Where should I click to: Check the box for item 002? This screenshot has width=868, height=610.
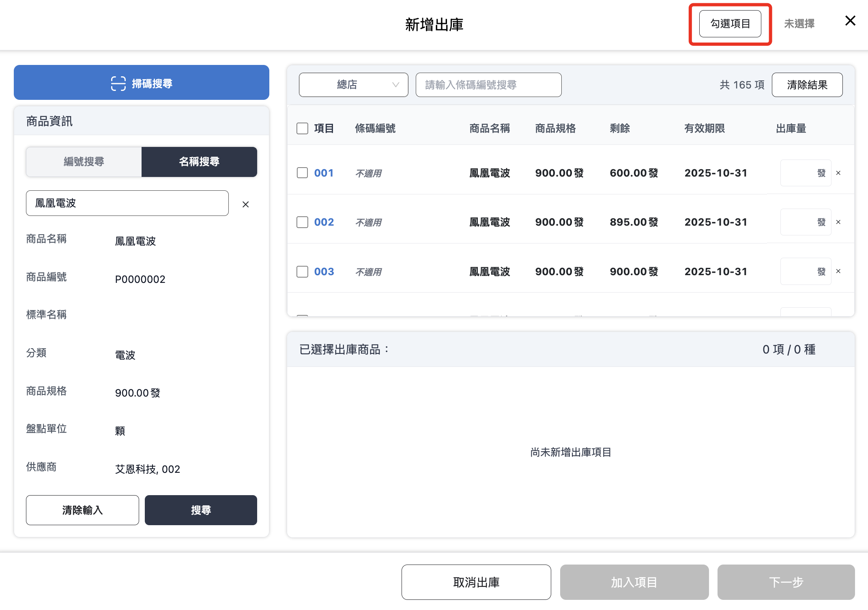(302, 222)
